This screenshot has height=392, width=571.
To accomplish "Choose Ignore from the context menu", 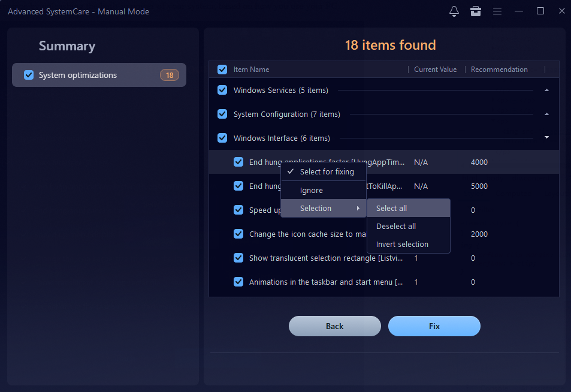I will coord(312,190).
